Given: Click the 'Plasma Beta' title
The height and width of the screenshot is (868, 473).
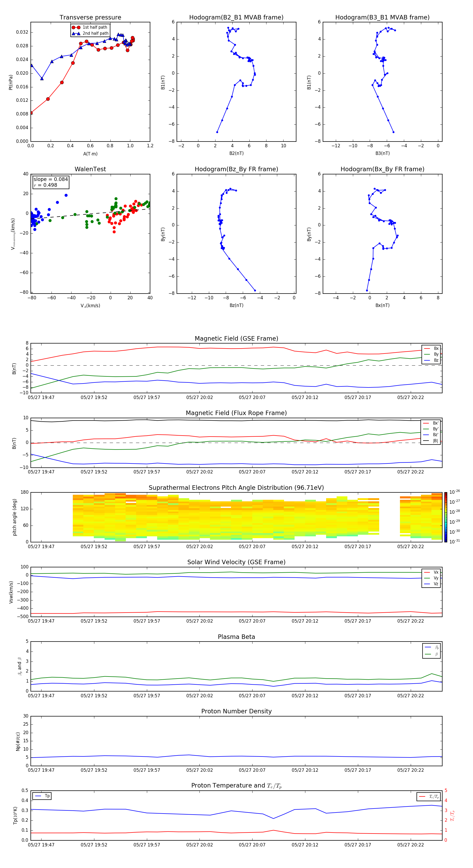Looking at the screenshot, I should tap(236, 637).
